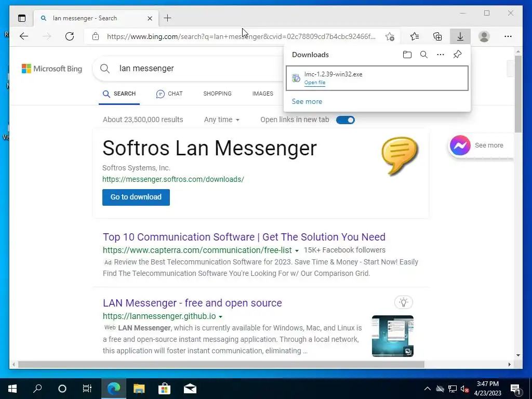Add this page to favorites
The image size is (532, 399).
(390, 36)
